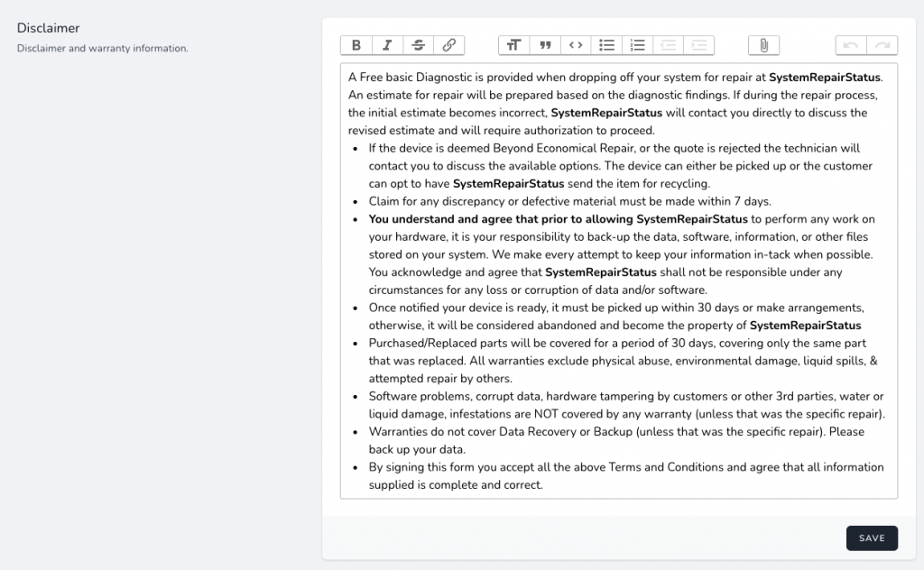
Task: Increase indent level of list item
Action: click(699, 45)
